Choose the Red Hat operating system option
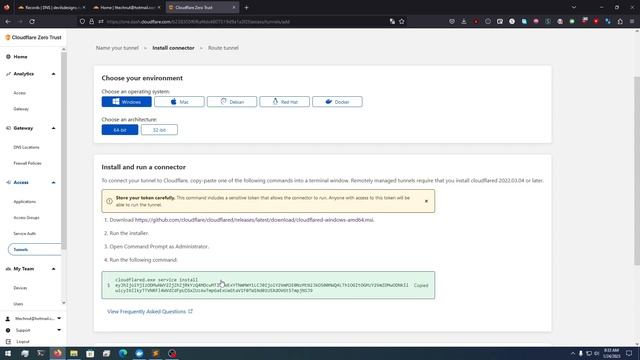The height and width of the screenshot is (360, 640). point(284,102)
